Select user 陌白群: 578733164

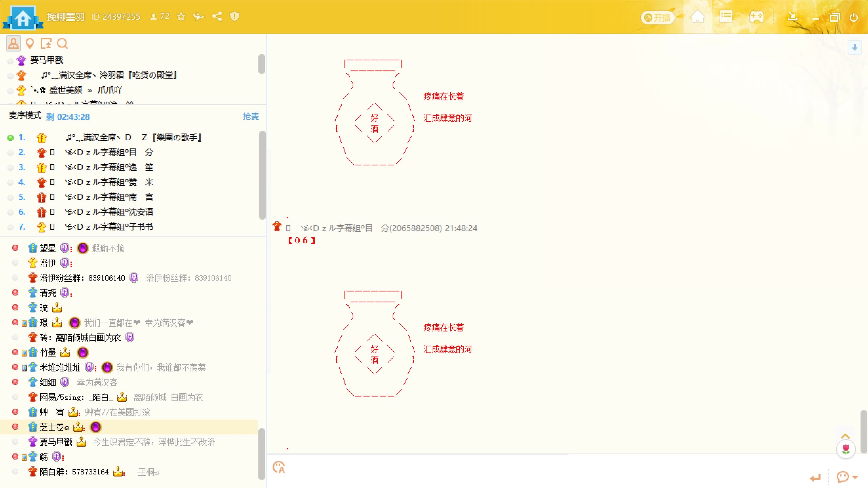point(129,472)
